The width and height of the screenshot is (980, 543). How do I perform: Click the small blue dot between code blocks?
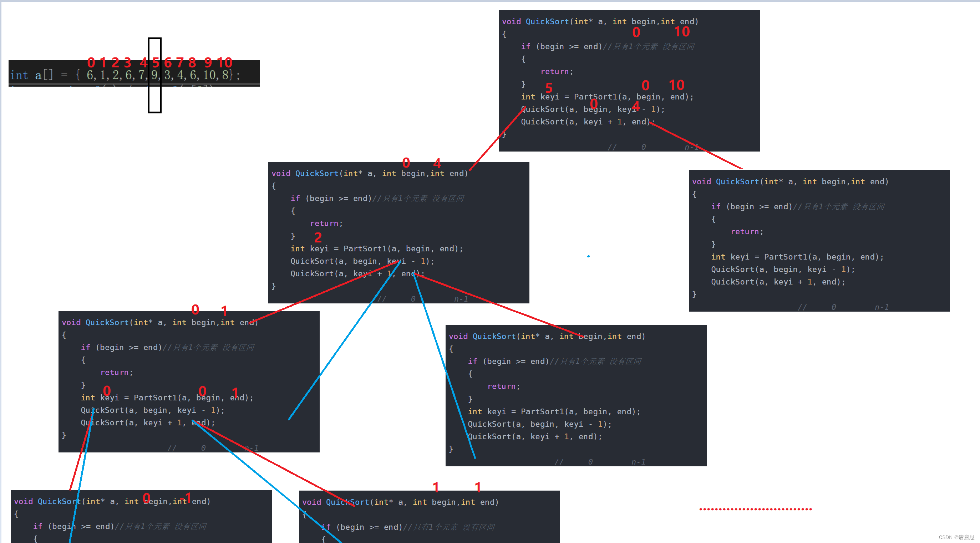(588, 256)
